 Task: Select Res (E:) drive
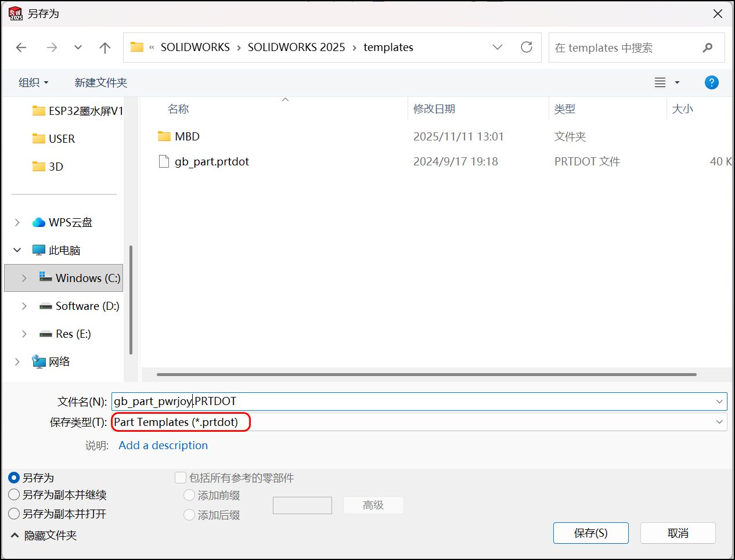pos(65,334)
